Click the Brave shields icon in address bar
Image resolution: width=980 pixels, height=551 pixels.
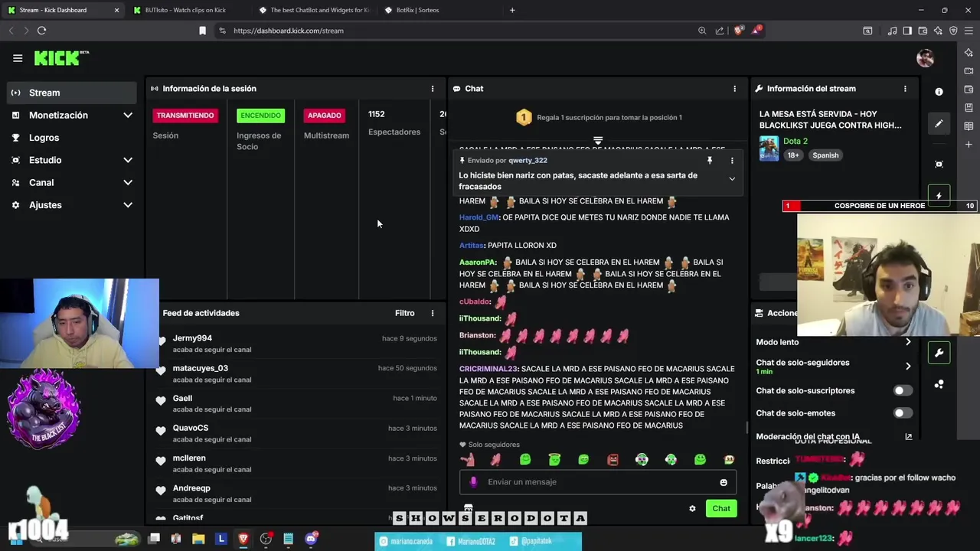pyautogui.click(x=738, y=31)
